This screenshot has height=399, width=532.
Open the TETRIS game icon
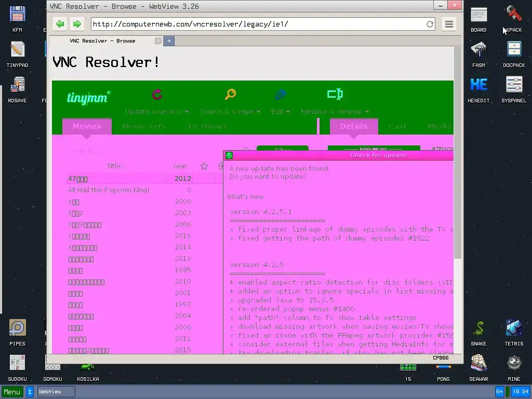tap(514, 332)
